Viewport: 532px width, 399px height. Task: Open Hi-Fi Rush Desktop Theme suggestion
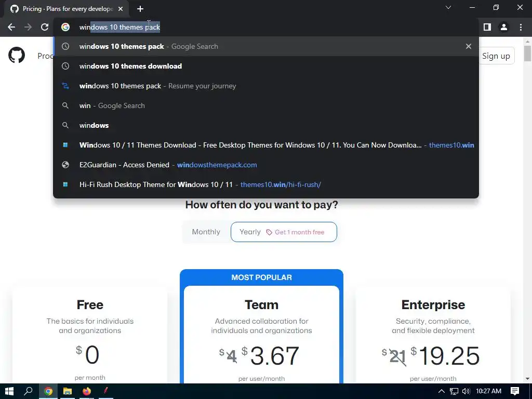pyautogui.click(x=266, y=184)
